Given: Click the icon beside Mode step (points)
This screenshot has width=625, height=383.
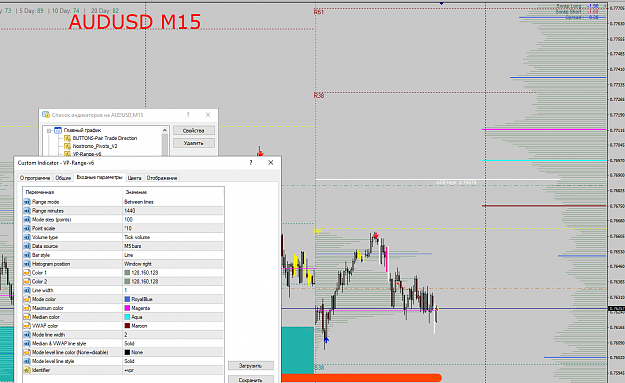Looking at the screenshot, I should 27,220.
